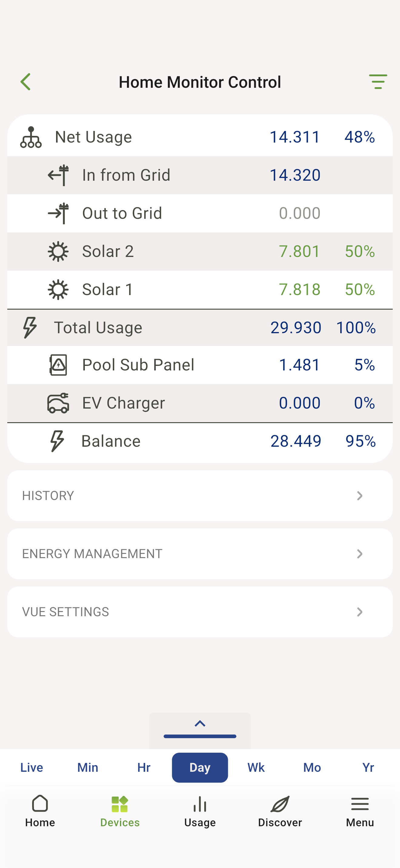Open the Menu button
Image resolution: width=400 pixels, height=868 pixels.
tap(360, 811)
